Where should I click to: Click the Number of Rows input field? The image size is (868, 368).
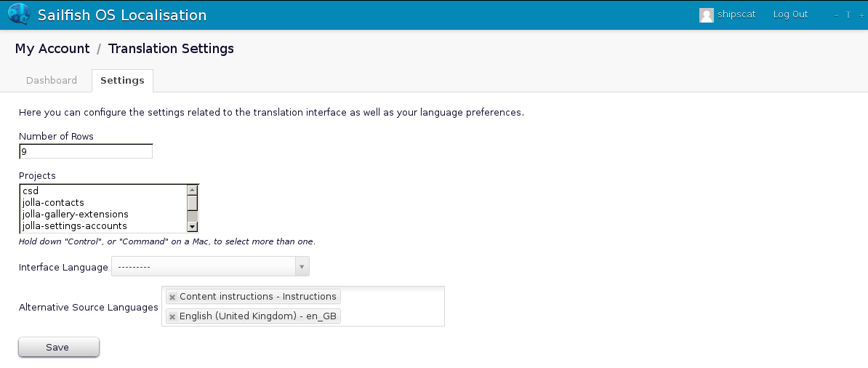[86, 151]
